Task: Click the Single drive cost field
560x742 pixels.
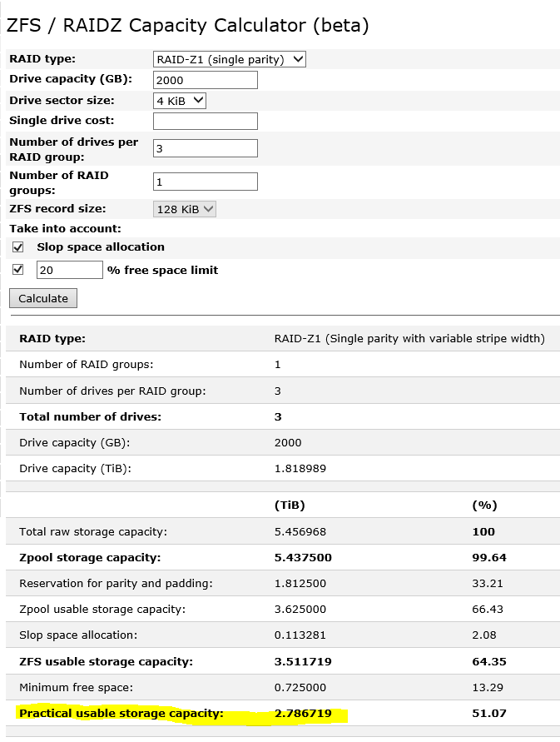Action: (x=206, y=121)
